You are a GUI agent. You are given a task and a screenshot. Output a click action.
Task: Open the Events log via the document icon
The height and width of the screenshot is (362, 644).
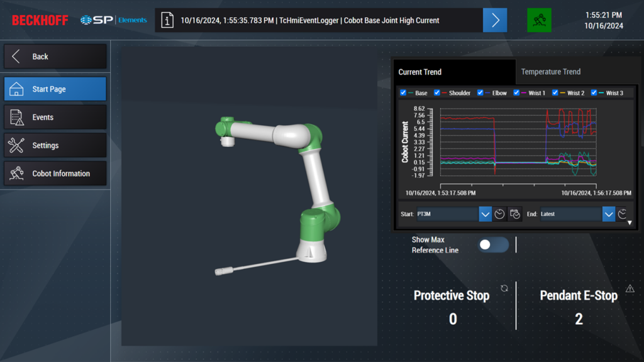point(16,117)
